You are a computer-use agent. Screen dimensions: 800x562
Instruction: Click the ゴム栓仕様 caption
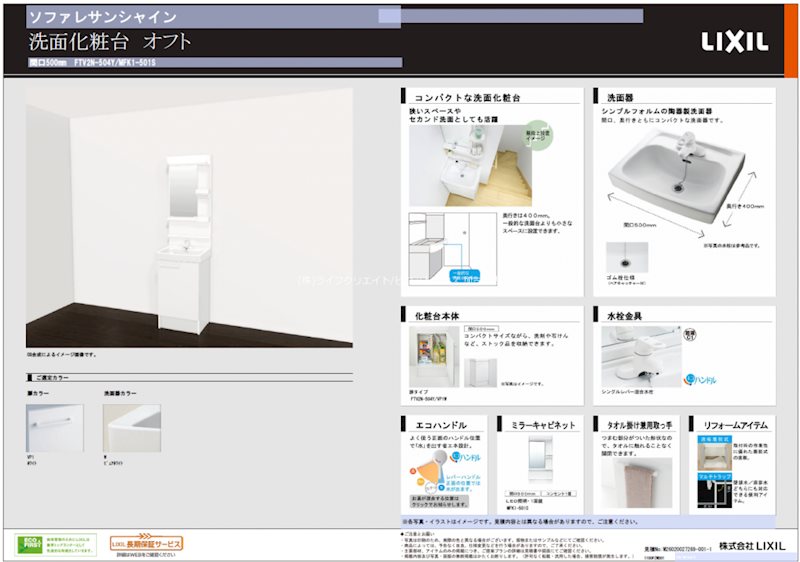[x=621, y=277]
